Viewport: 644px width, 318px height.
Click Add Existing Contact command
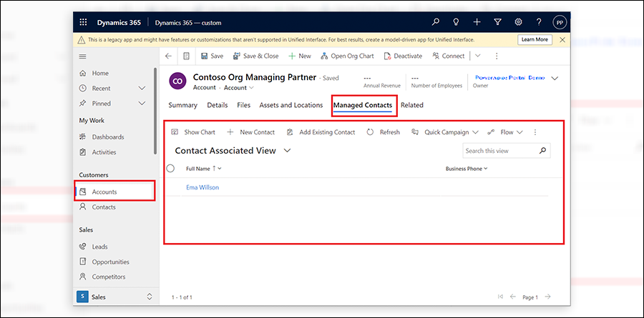[x=321, y=132]
